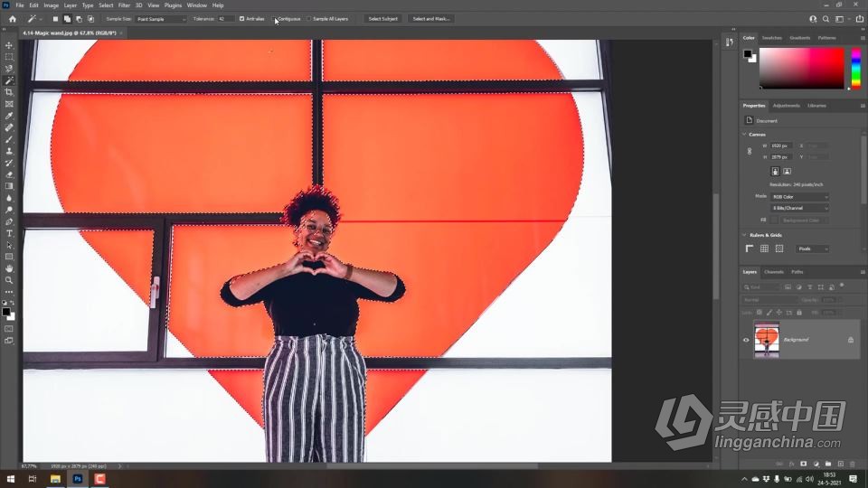This screenshot has width=868, height=488.
Task: Click the foreground color swatch in toolbox
Action: point(6,312)
